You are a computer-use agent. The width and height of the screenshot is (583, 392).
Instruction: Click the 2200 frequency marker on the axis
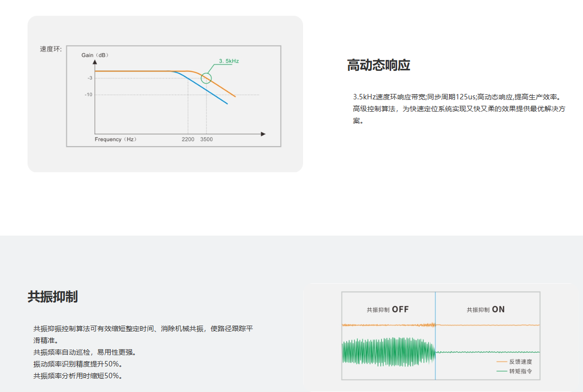click(x=188, y=139)
